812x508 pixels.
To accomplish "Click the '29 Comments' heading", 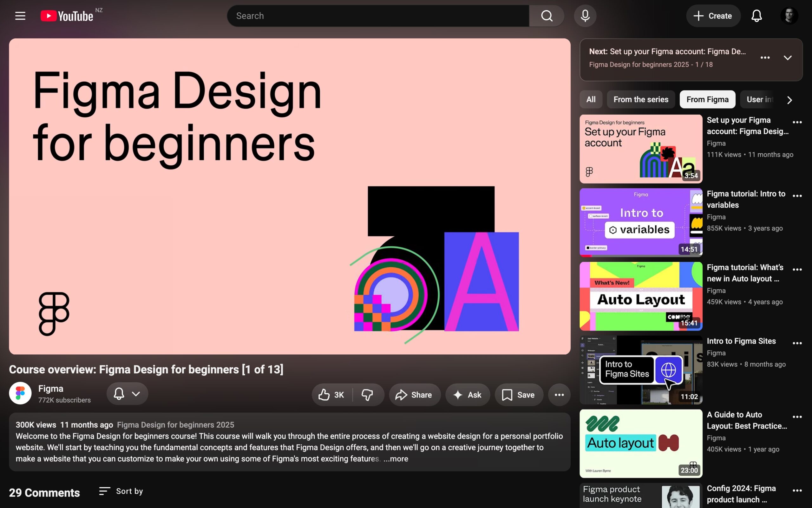I will click(44, 492).
